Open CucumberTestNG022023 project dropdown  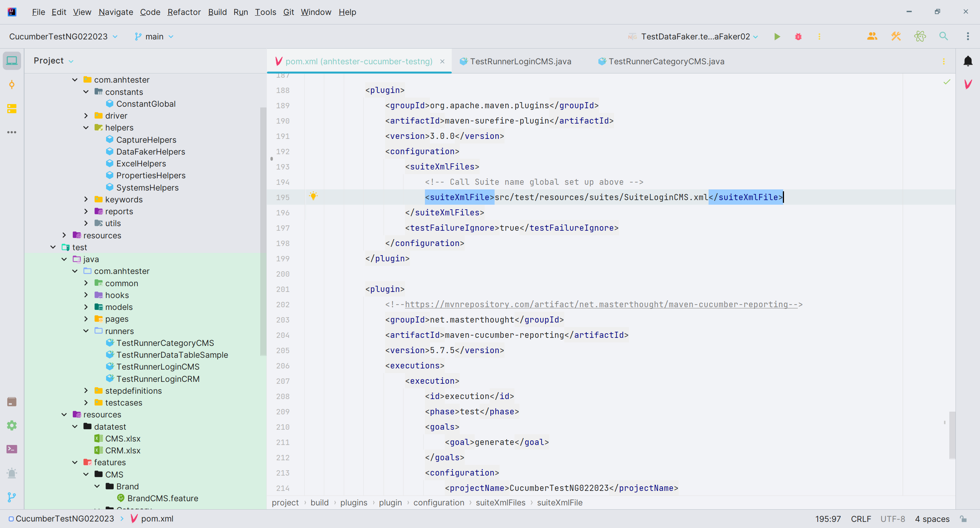(64, 37)
